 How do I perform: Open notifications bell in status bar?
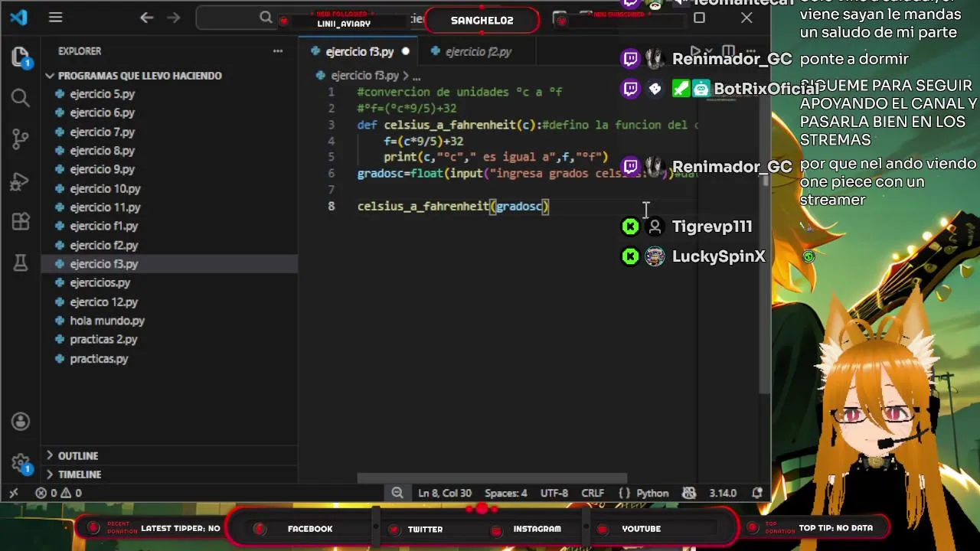tap(757, 493)
